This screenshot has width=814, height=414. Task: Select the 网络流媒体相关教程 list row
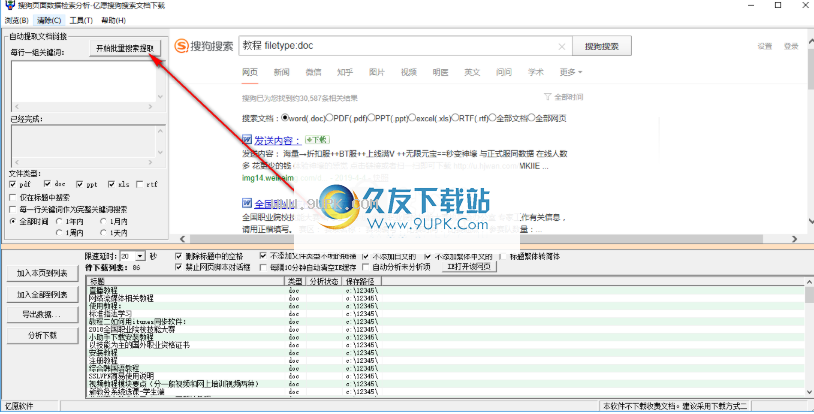pyautogui.click(x=445, y=298)
